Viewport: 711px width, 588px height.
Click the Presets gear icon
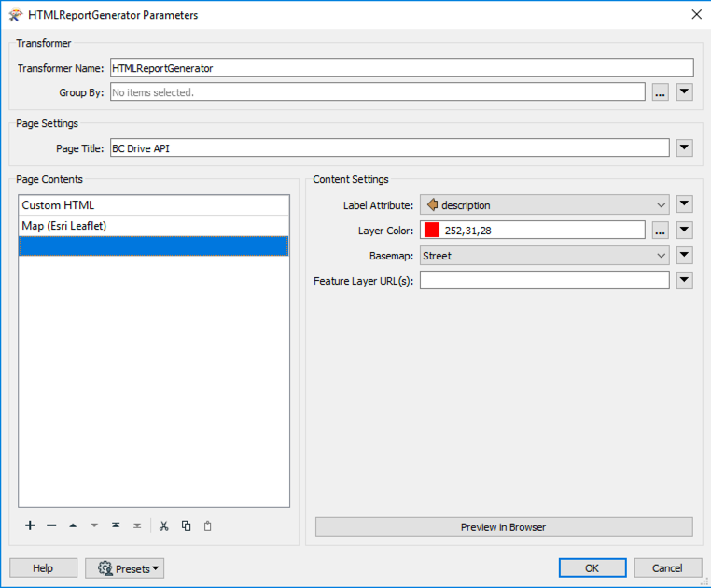coord(105,568)
